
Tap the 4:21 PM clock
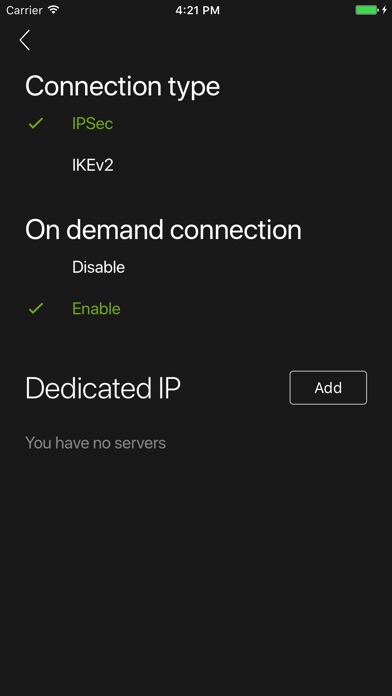click(198, 10)
